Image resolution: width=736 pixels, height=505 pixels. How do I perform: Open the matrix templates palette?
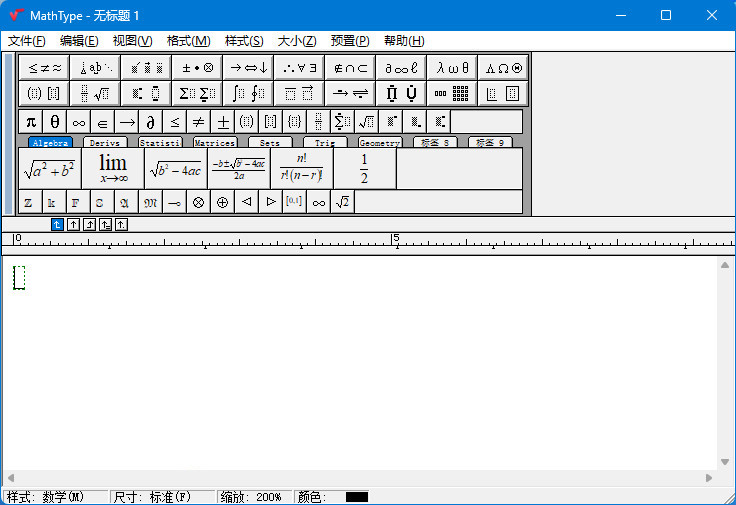point(452,93)
